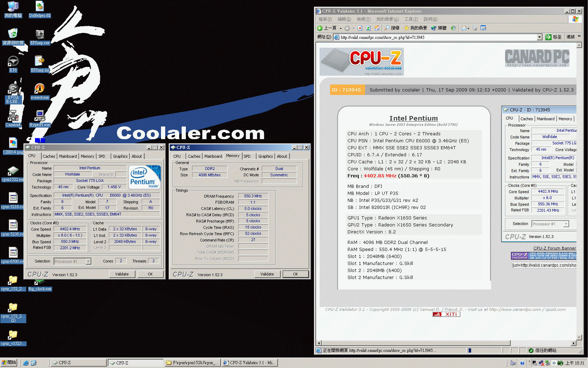Select the everest.exe desktop icon

coord(40,91)
